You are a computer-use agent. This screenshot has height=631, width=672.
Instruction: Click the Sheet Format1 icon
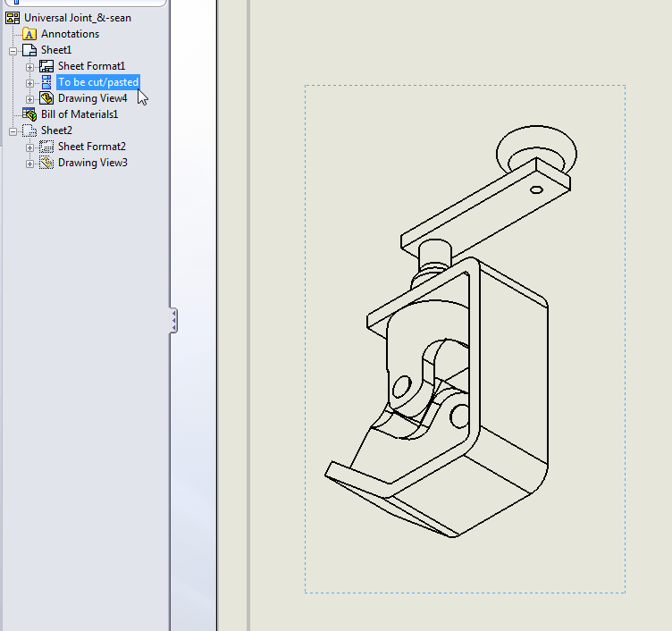46,66
